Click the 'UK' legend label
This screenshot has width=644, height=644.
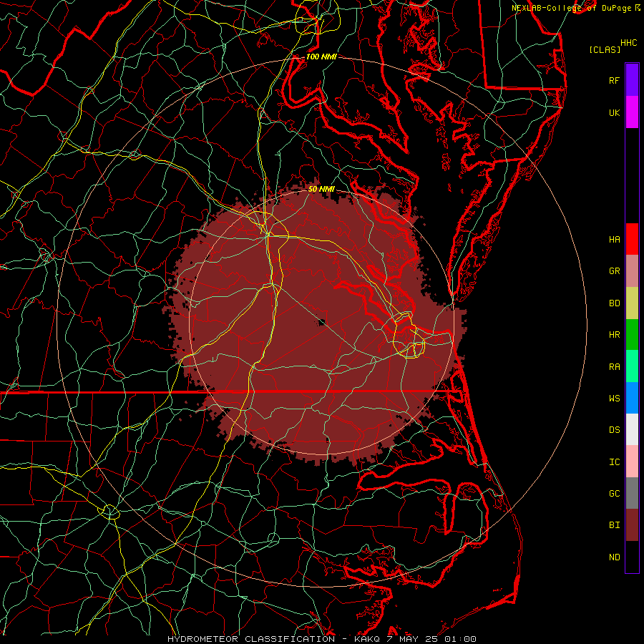614,112
